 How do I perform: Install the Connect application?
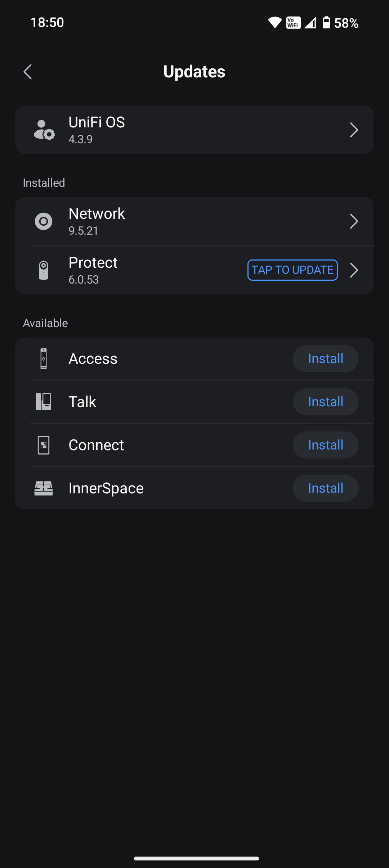click(325, 445)
